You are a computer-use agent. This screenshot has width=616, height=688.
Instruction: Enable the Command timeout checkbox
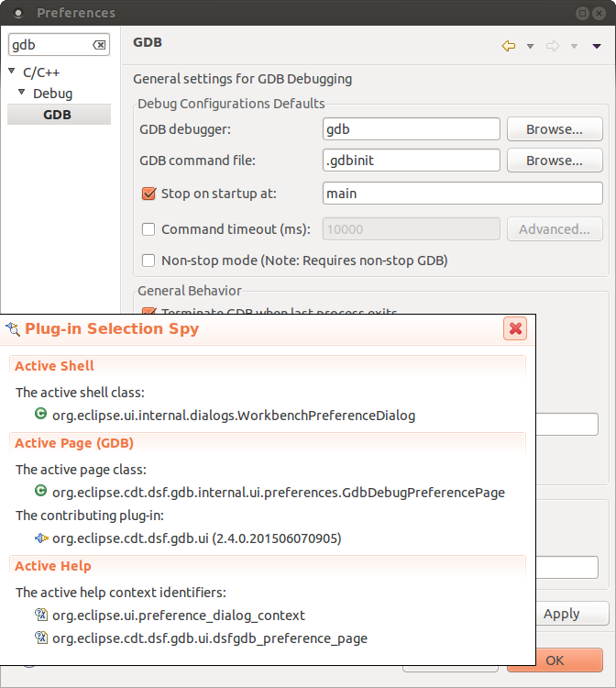coord(148,229)
